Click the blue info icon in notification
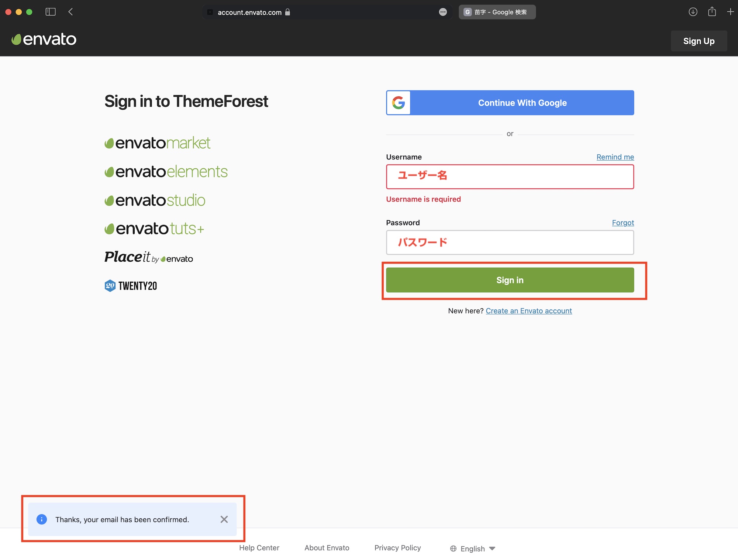 pyautogui.click(x=42, y=519)
